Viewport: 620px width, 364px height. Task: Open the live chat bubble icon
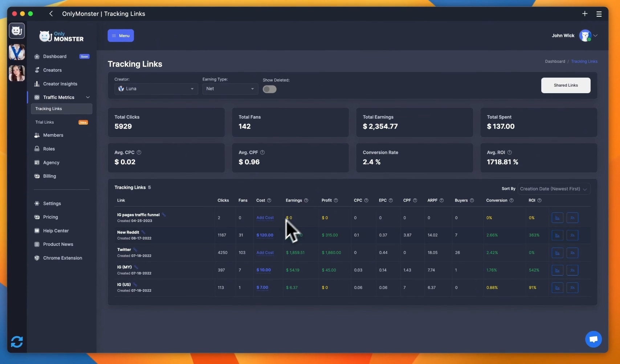coord(593,339)
